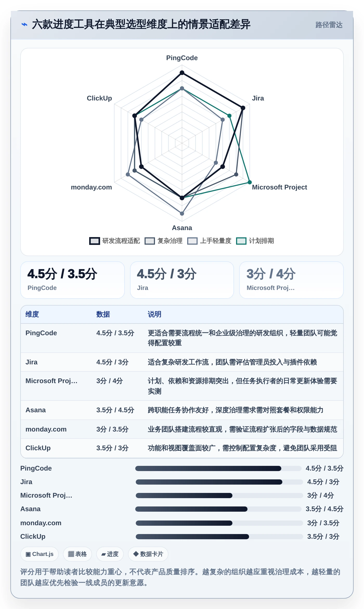Click the lowest gray data point at Asana
The image size is (364, 609).
[x=182, y=213]
